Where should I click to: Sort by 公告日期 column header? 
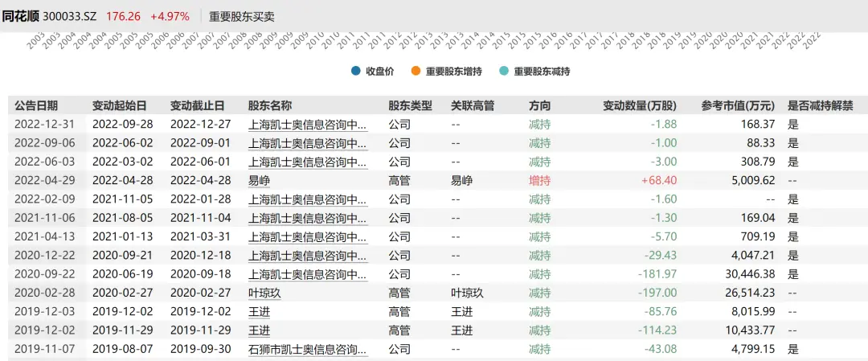pos(36,105)
